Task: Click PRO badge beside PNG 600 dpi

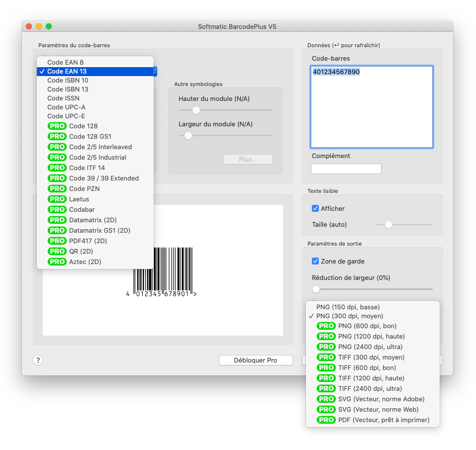Action: coord(326,326)
